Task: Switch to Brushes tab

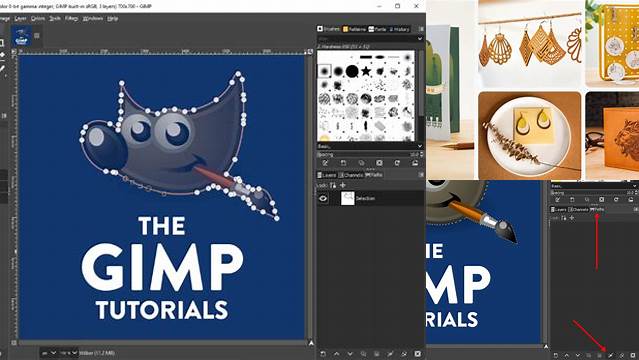Action: tap(329, 29)
